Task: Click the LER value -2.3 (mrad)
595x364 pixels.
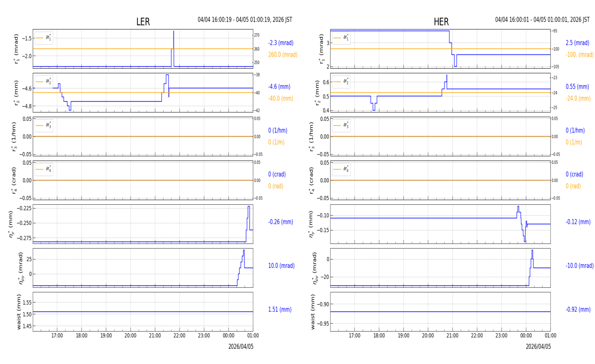Action: [x=281, y=43]
